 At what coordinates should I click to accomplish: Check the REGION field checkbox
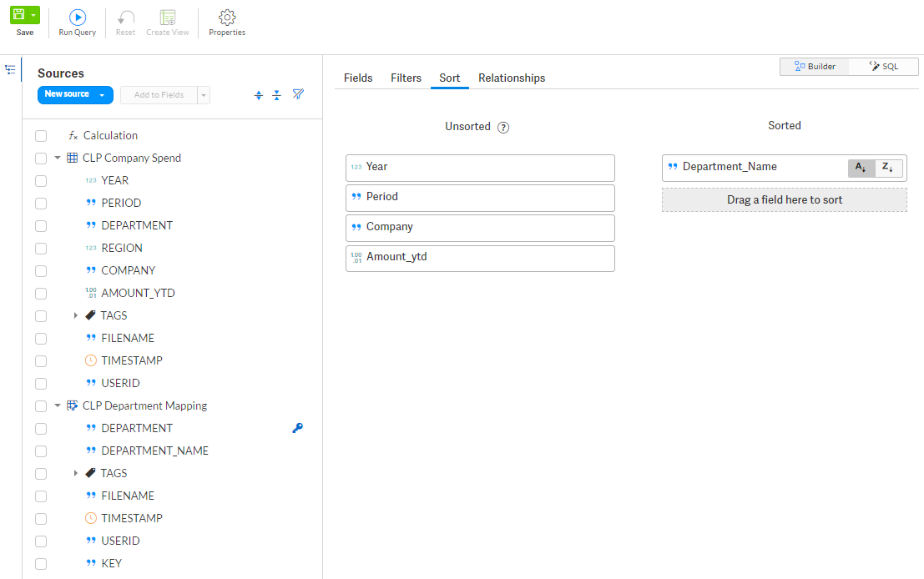point(41,249)
